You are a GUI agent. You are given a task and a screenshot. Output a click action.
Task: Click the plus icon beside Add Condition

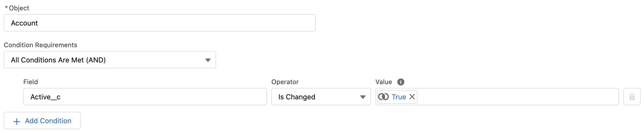coord(17,121)
